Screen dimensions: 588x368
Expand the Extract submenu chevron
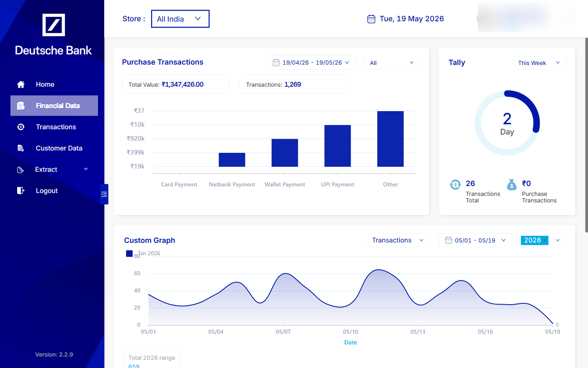pyautogui.click(x=86, y=169)
